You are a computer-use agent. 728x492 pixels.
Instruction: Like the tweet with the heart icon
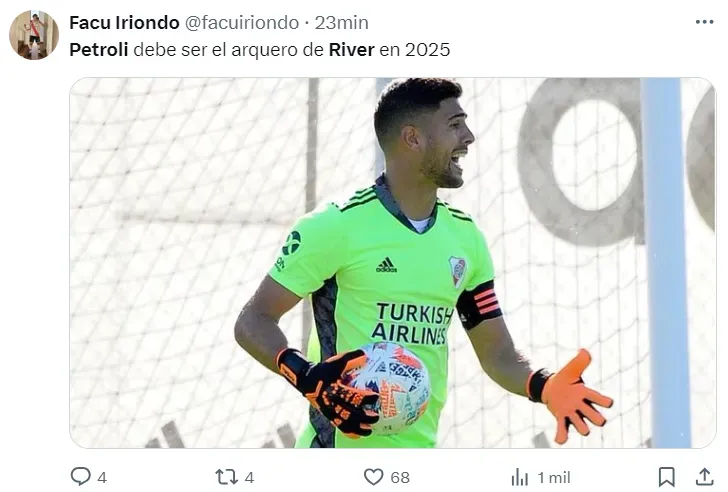click(373, 477)
